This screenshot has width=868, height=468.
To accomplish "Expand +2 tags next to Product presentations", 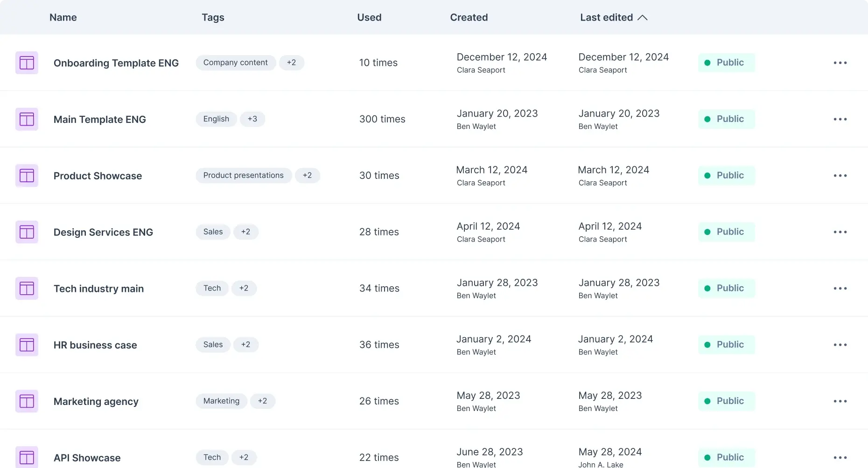I will coord(307,176).
